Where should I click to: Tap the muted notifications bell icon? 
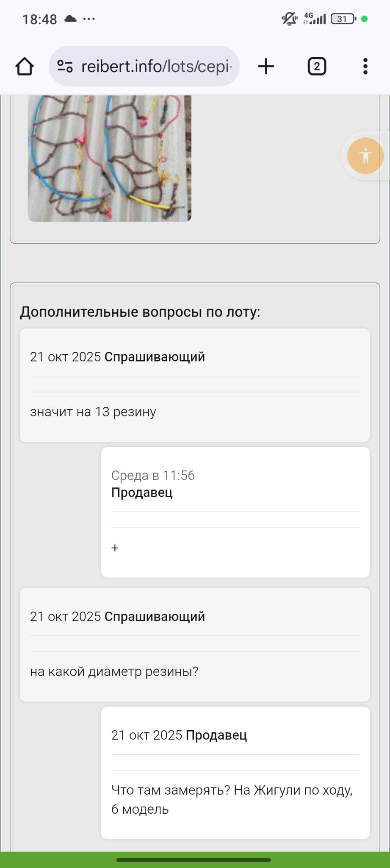pyautogui.click(x=289, y=19)
